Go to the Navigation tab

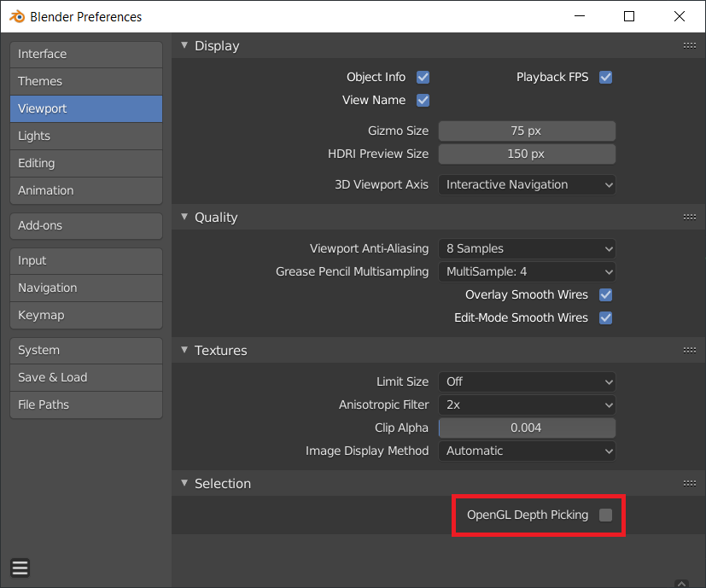click(x=86, y=288)
